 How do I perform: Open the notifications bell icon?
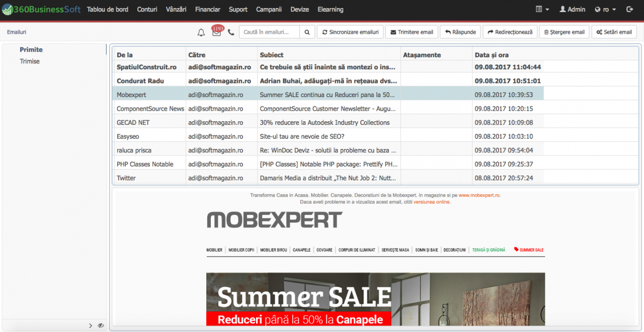tap(201, 32)
